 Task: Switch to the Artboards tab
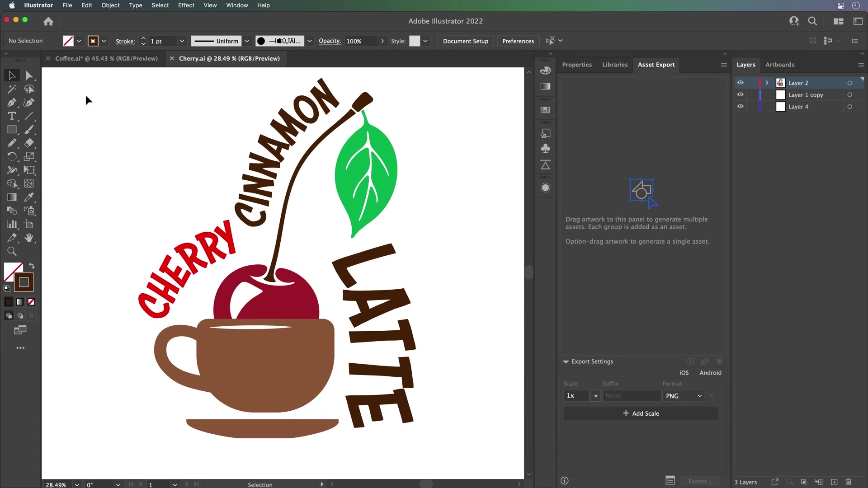point(780,65)
